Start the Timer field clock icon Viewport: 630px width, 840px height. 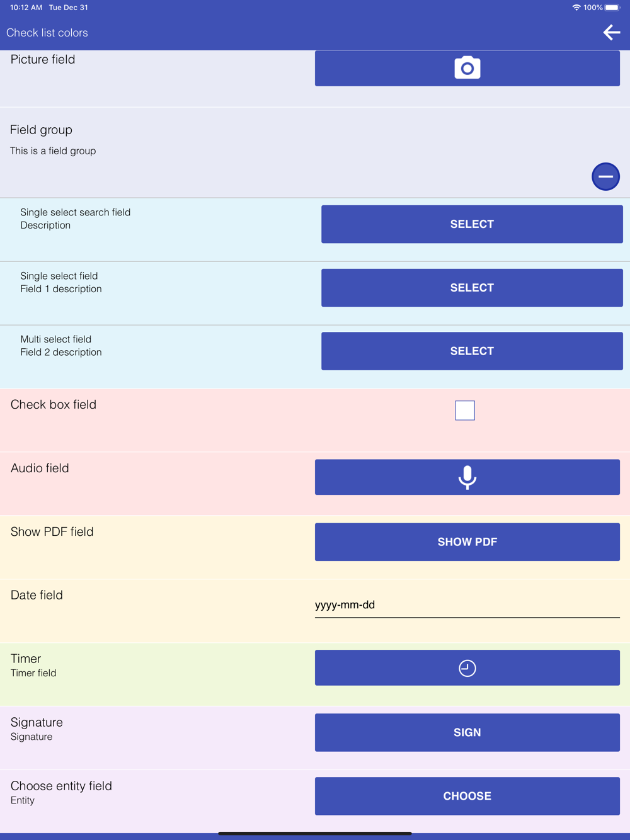tap(467, 668)
